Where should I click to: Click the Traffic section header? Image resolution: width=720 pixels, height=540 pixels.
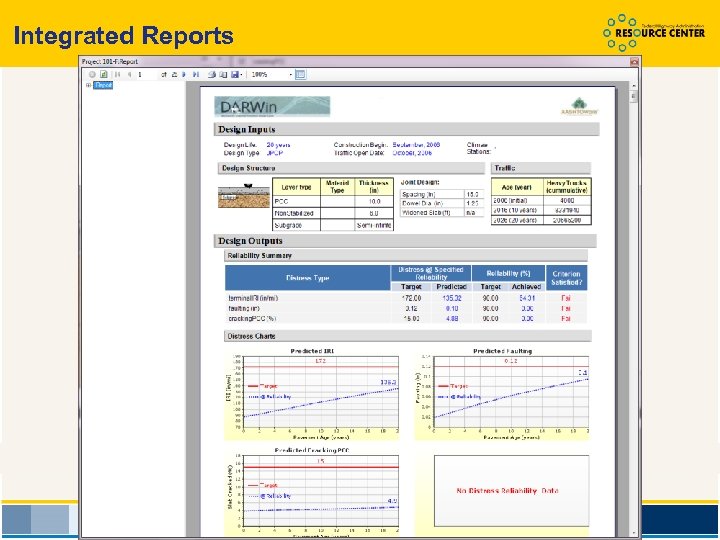pyautogui.click(x=541, y=168)
